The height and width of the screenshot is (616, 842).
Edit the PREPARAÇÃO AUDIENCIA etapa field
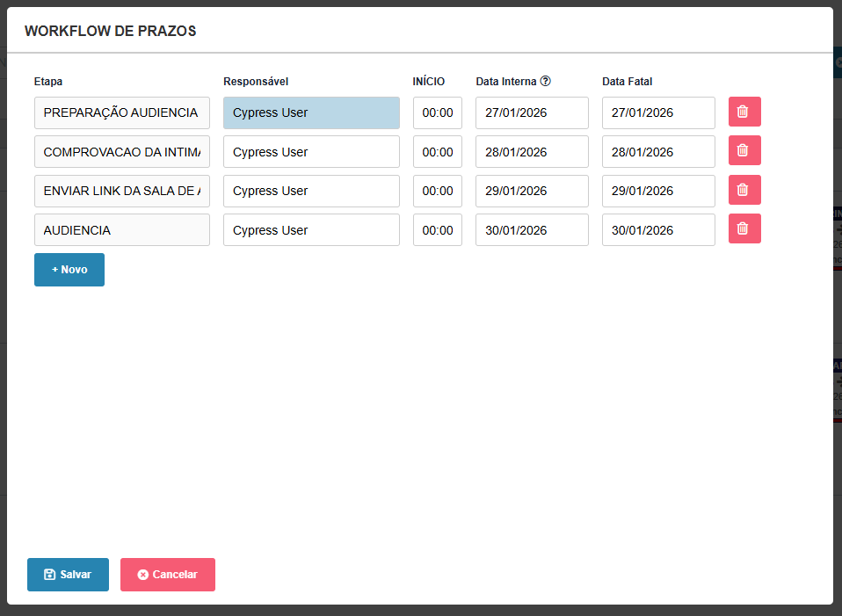tap(122, 113)
